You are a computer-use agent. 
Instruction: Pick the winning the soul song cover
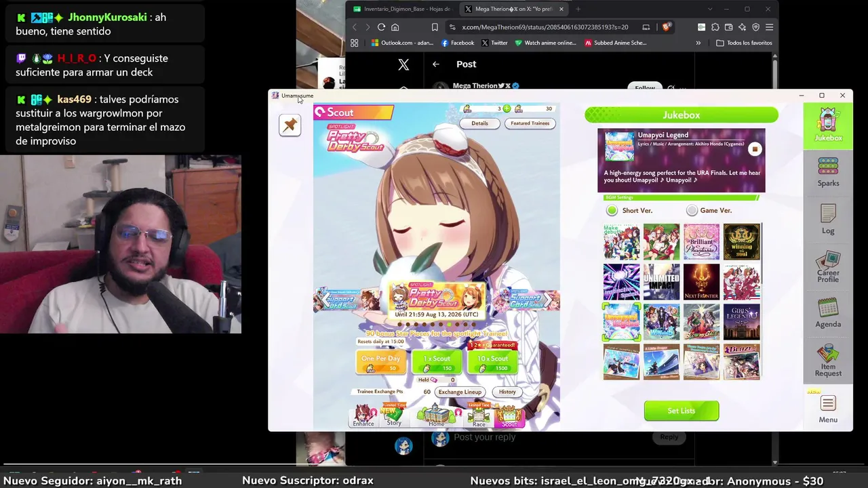click(741, 242)
